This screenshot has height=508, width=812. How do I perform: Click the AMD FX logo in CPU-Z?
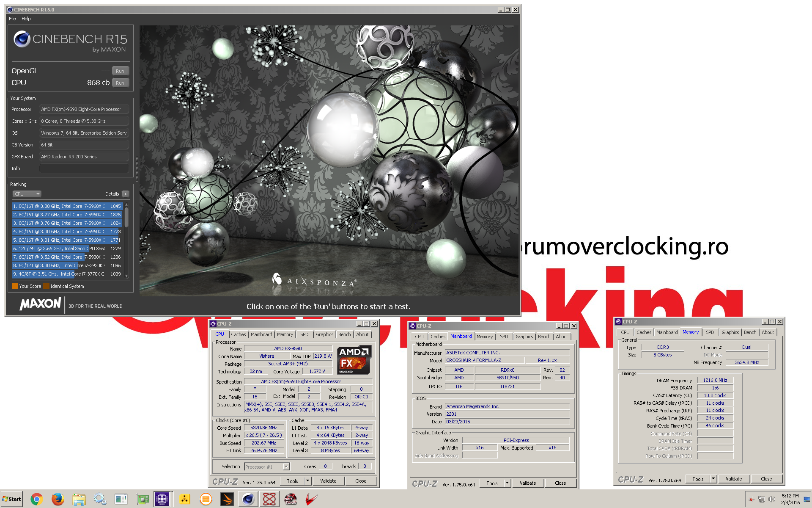[354, 360]
